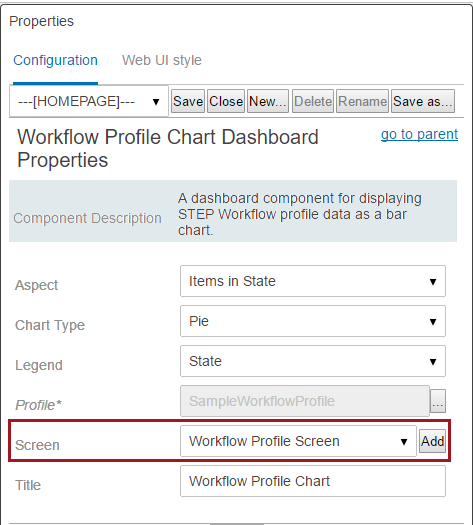Open the Legend dropdown showing State

click(x=313, y=361)
